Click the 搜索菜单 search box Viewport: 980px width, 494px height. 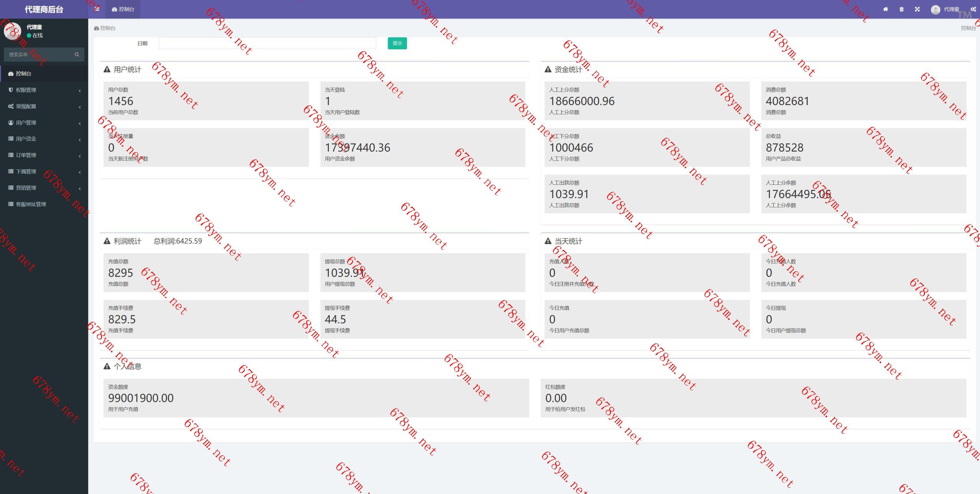tap(38, 55)
